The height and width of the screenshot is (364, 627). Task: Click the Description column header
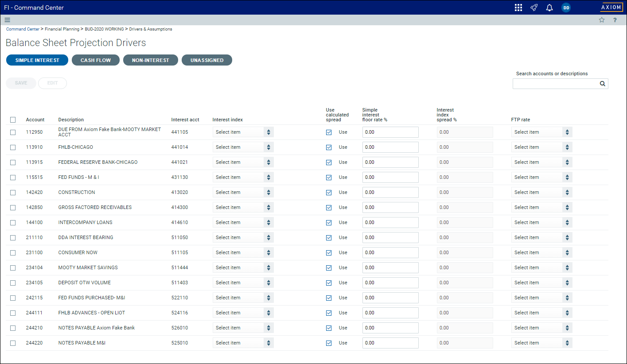pyautogui.click(x=71, y=120)
